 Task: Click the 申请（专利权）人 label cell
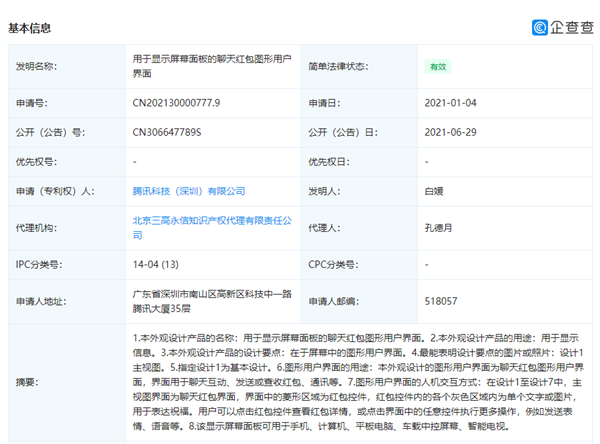[x=67, y=191]
